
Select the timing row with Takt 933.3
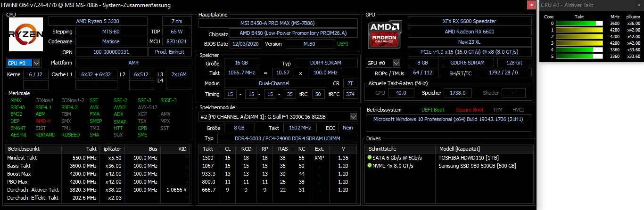coord(278,174)
